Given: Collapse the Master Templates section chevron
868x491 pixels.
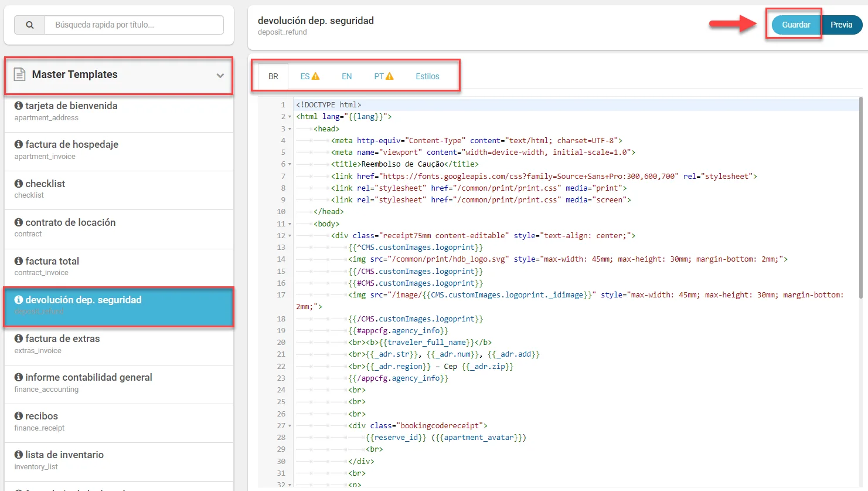Looking at the screenshot, I should click(220, 75).
